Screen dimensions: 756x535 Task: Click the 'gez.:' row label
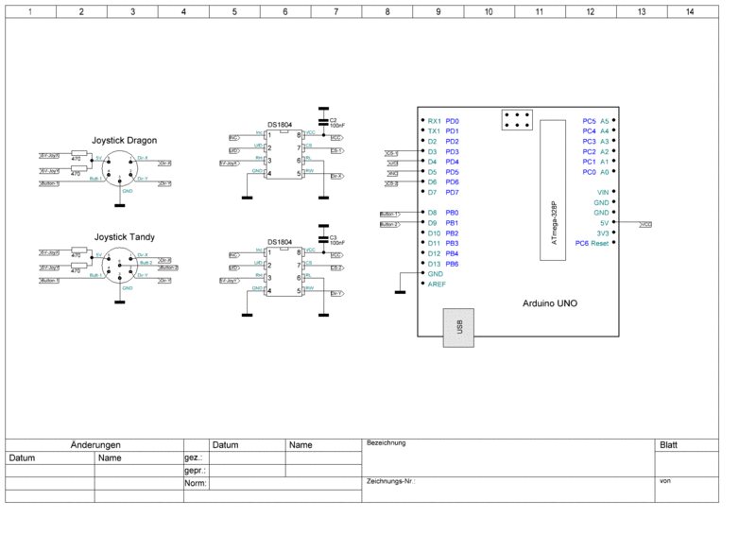194,457
